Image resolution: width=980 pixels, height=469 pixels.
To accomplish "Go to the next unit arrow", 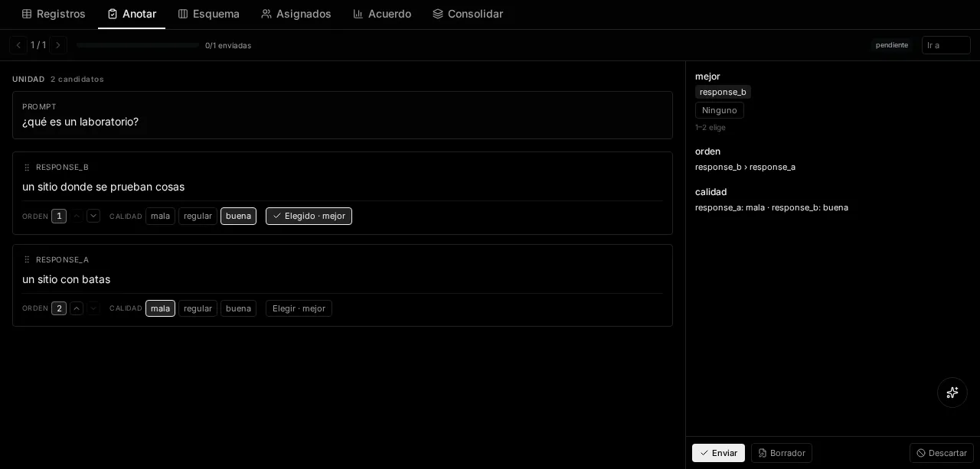I will point(58,45).
